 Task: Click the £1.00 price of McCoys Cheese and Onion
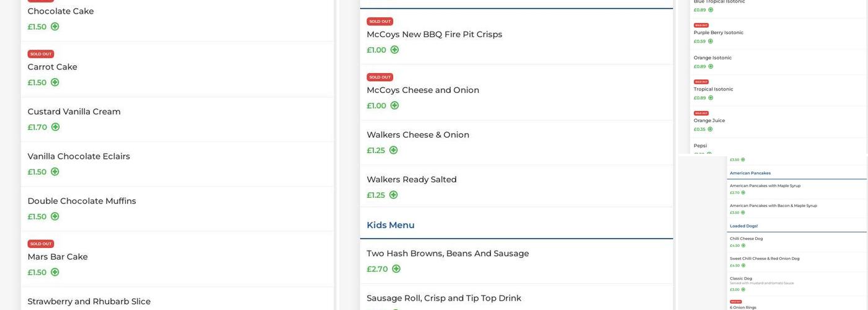[x=376, y=106]
